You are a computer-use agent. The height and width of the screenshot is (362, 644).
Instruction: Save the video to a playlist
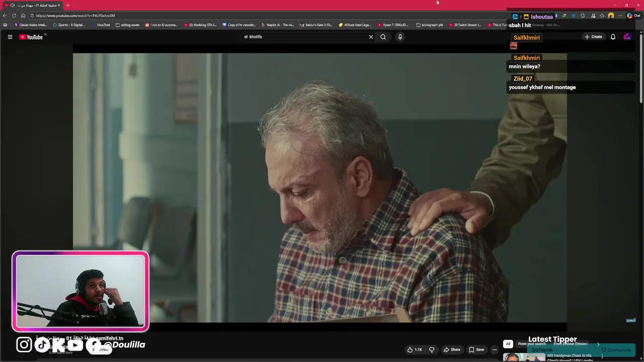tap(477, 349)
